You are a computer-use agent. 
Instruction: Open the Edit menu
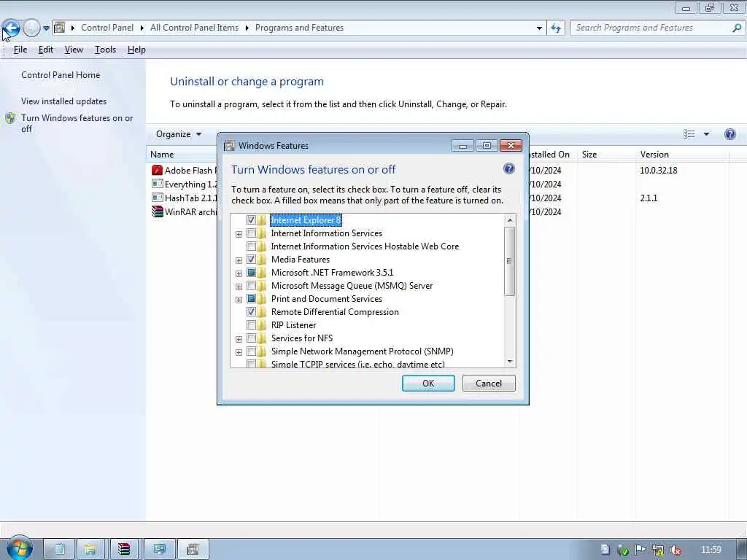(46, 50)
